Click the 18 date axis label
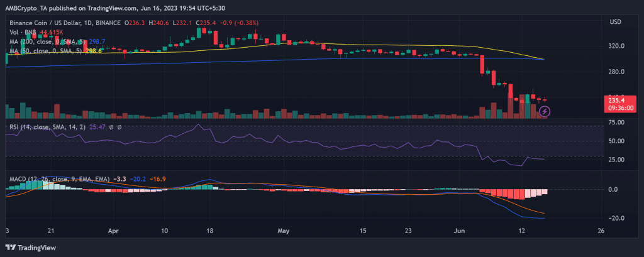644x257 pixels. click(x=210, y=231)
